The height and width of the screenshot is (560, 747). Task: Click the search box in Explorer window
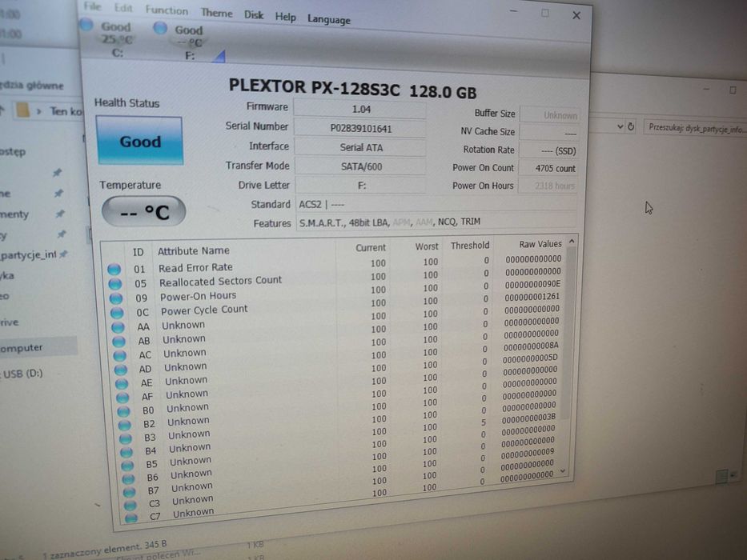click(695, 129)
